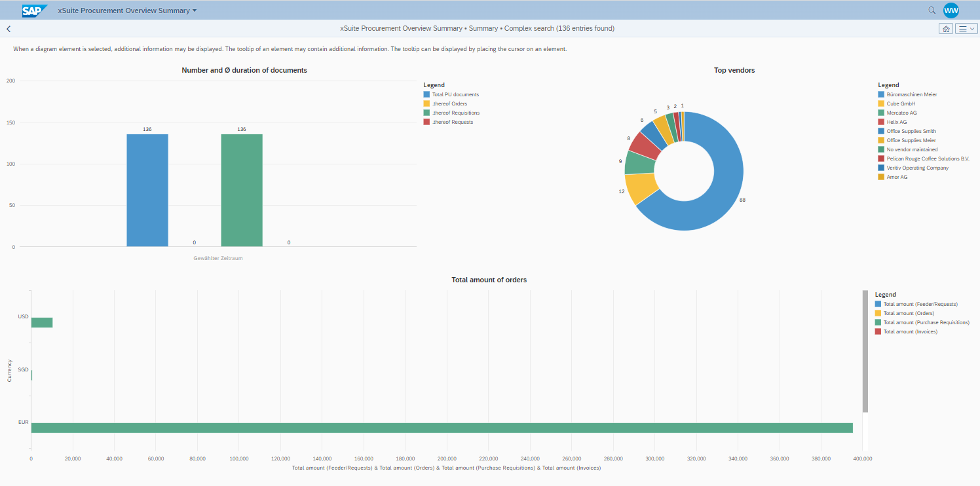
Task: Click the WW user avatar
Action: (951, 10)
